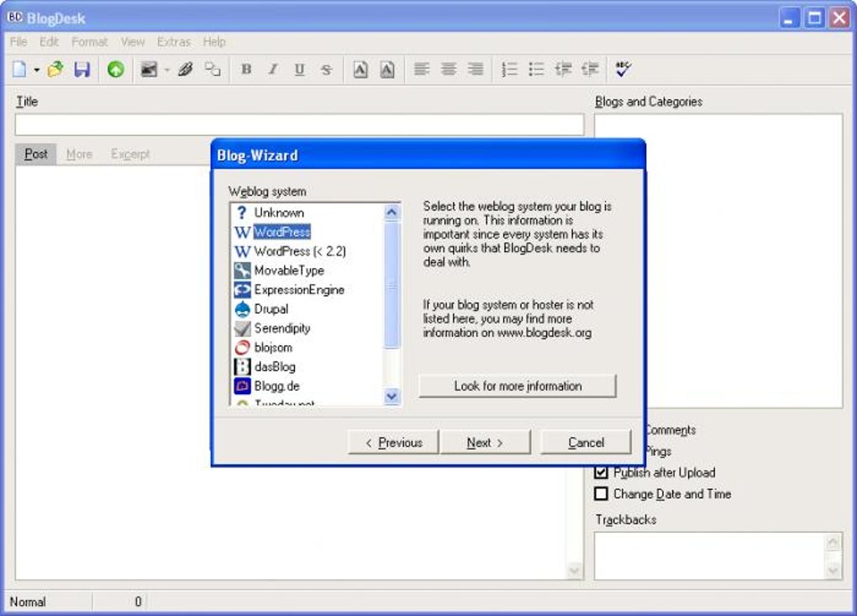Click into the Title input field
The width and height of the screenshot is (857, 616).
point(299,124)
